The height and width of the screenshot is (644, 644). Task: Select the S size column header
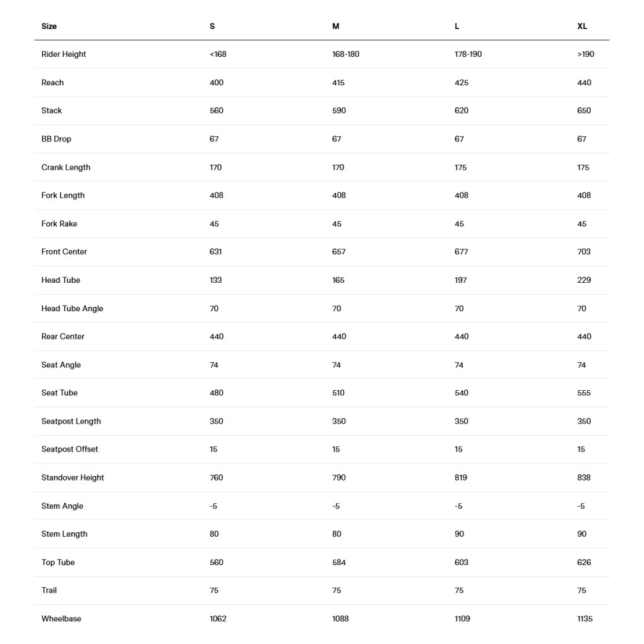(x=212, y=27)
